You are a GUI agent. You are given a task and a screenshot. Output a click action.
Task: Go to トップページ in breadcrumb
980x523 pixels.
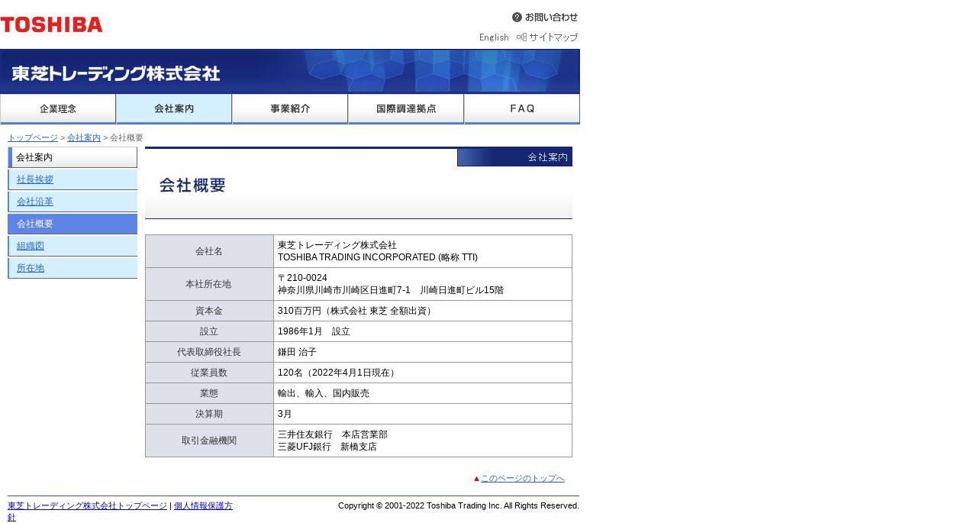(x=33, y=137)
